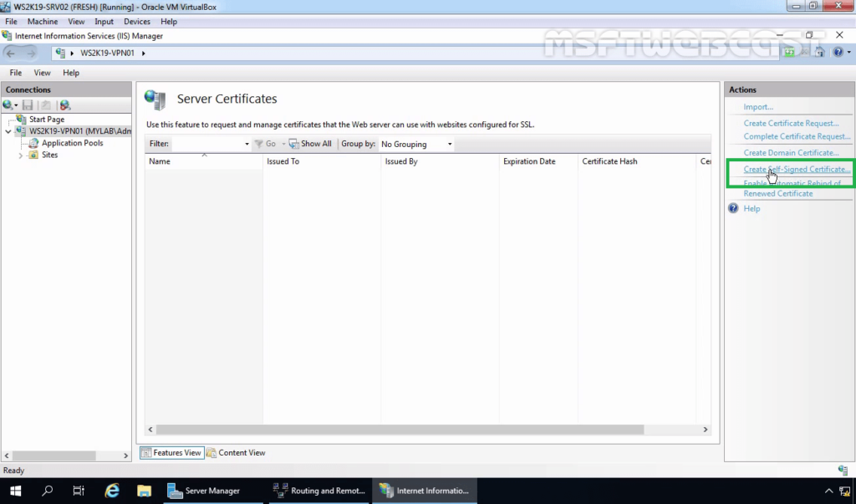Click the delete connection icon in Connections toolbar
Screen dimensions: 856x504
[x=65, y=104]
